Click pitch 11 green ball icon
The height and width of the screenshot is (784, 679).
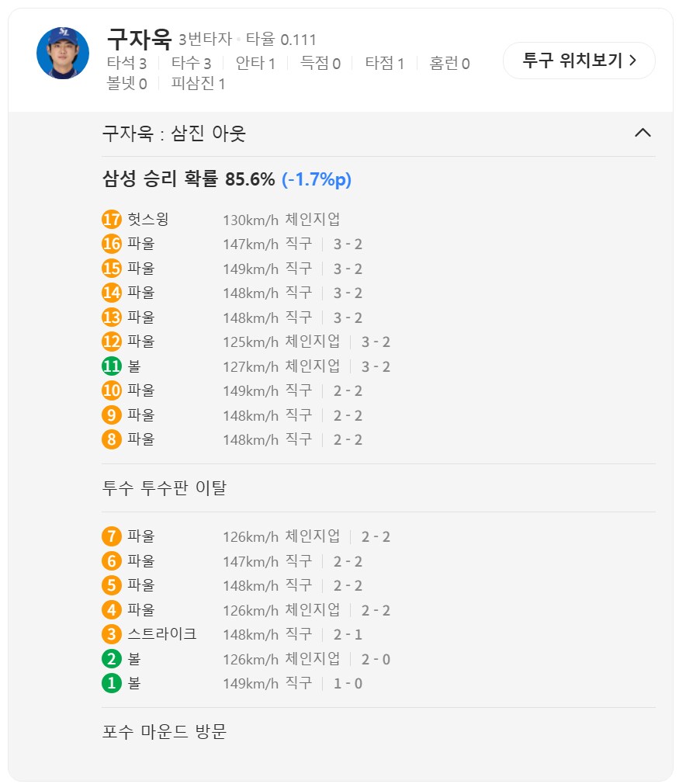tap(112, 366)
